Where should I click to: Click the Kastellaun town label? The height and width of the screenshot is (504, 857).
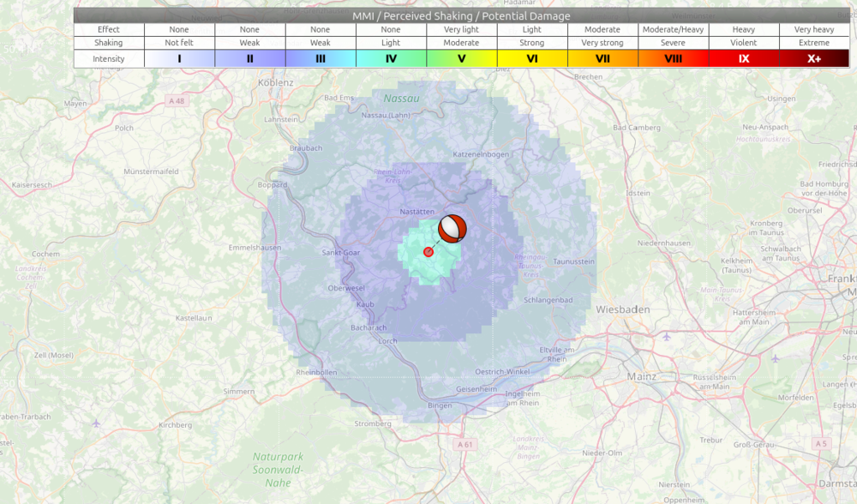(194, 318)
